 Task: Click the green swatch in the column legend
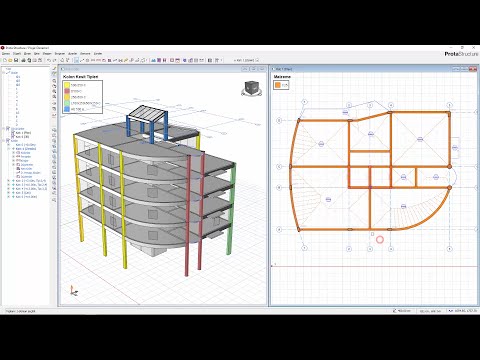coord(67,103)
